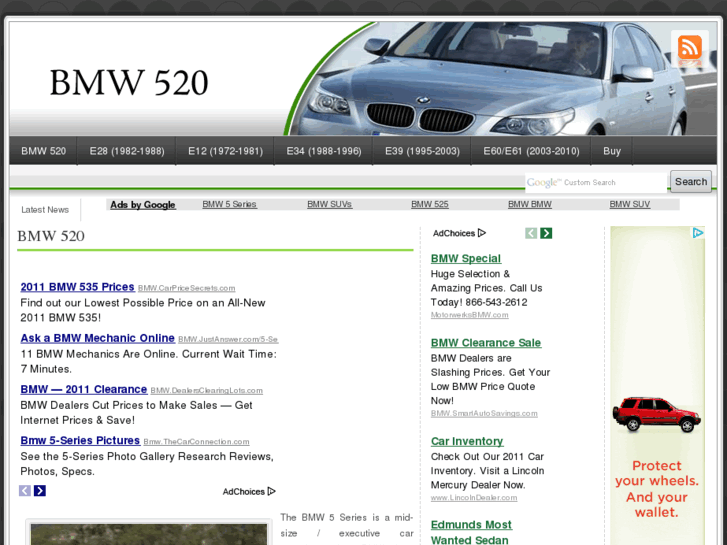Open Bmw 5-Series Pictures link
This screenshot has height=545, width=727.
coord(80,440)
